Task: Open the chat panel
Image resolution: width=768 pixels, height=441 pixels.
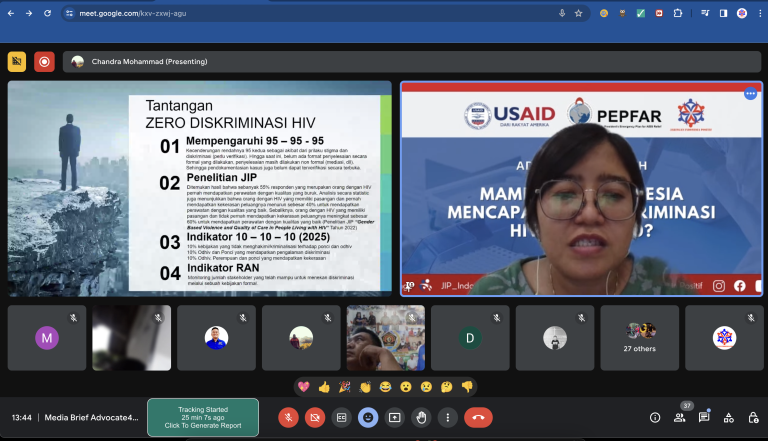Action: click(x=704, y=417)
